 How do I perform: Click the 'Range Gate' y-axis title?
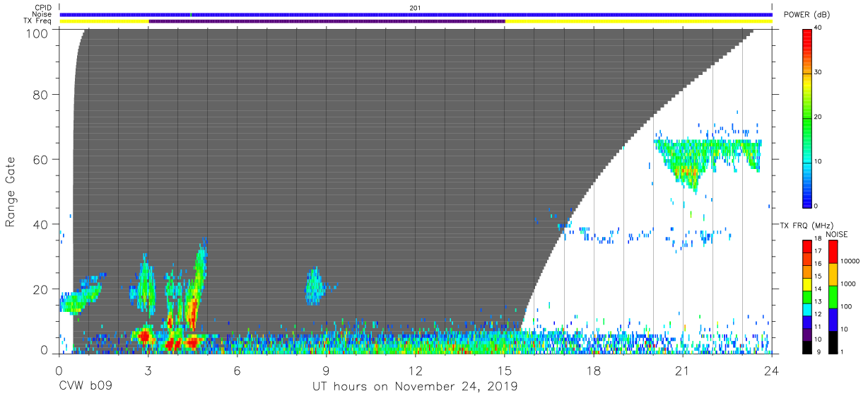(11, 192)
